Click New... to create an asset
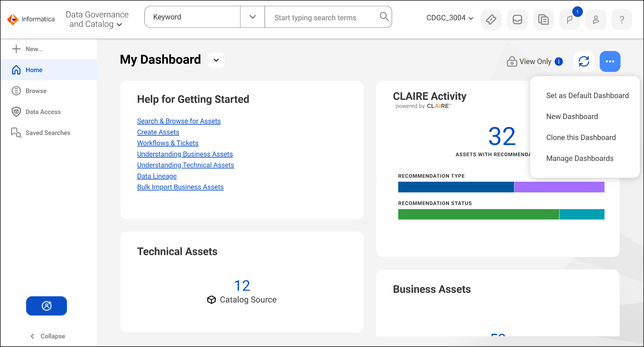644x347 pixels. click(x=27, y=49)
